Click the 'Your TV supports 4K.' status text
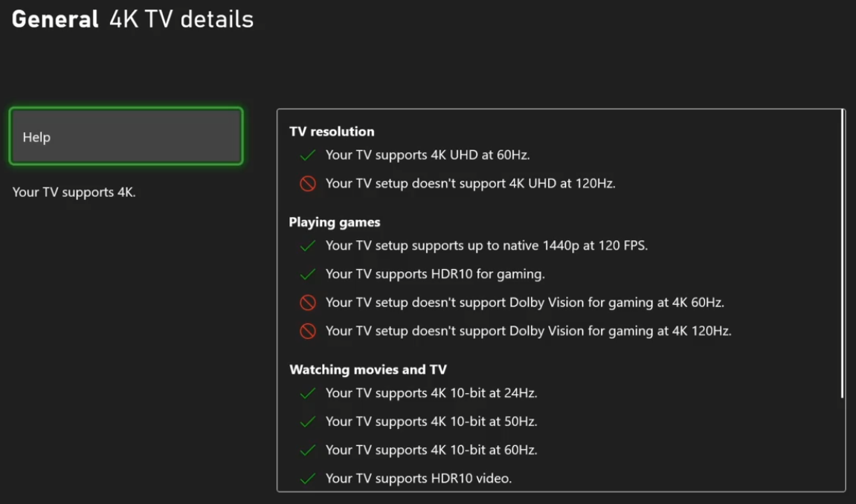 pos(74,193)
